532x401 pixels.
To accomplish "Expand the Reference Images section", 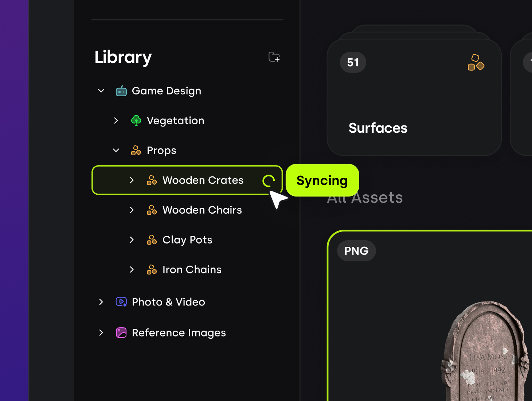I will pos(101,332).
